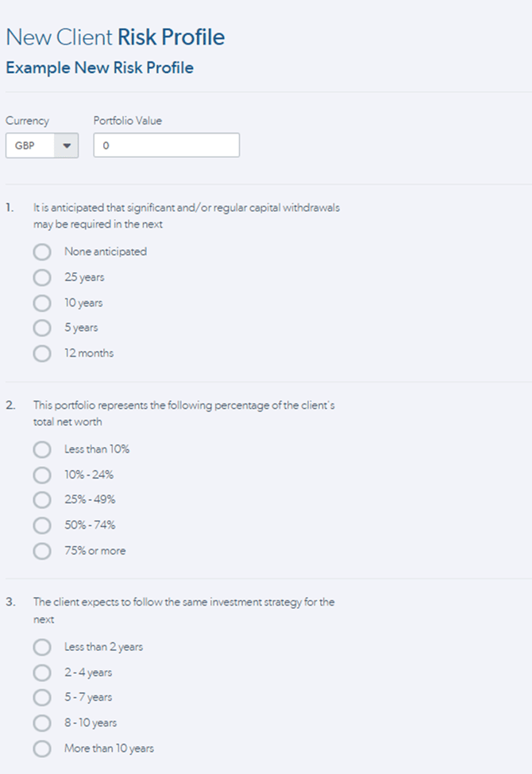The image size is (532, 774).
Task: Select the 10 years withdrawal option
Action: coord(42,302)
